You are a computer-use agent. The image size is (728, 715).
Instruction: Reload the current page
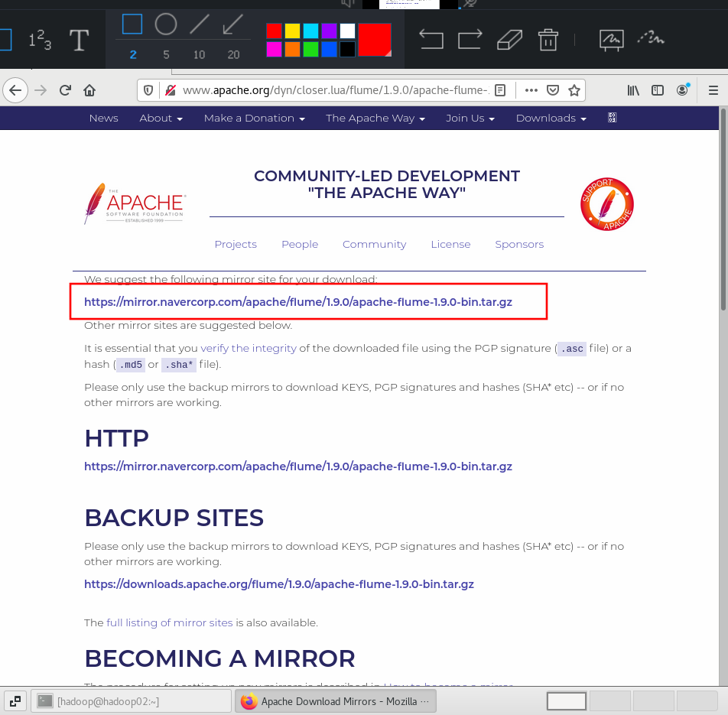[65, 90]
